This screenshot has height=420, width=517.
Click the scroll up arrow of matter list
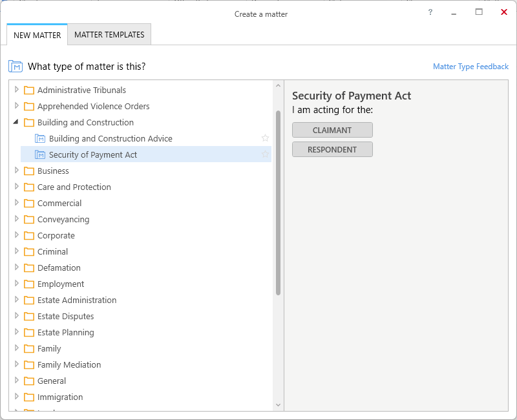278,86
